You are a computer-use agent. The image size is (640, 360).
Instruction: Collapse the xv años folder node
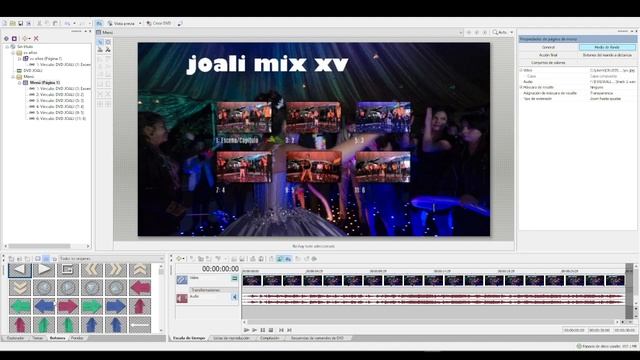pyautogui.click(x=13, y=53)
